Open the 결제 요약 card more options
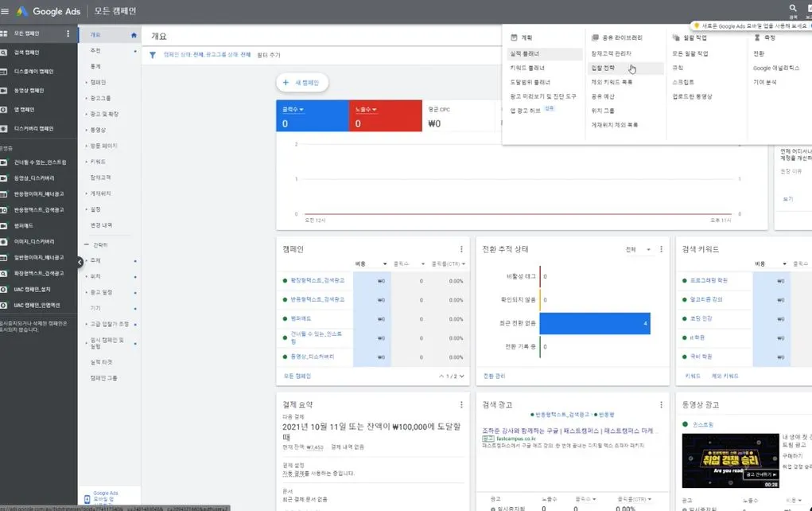 pos(461,405)
